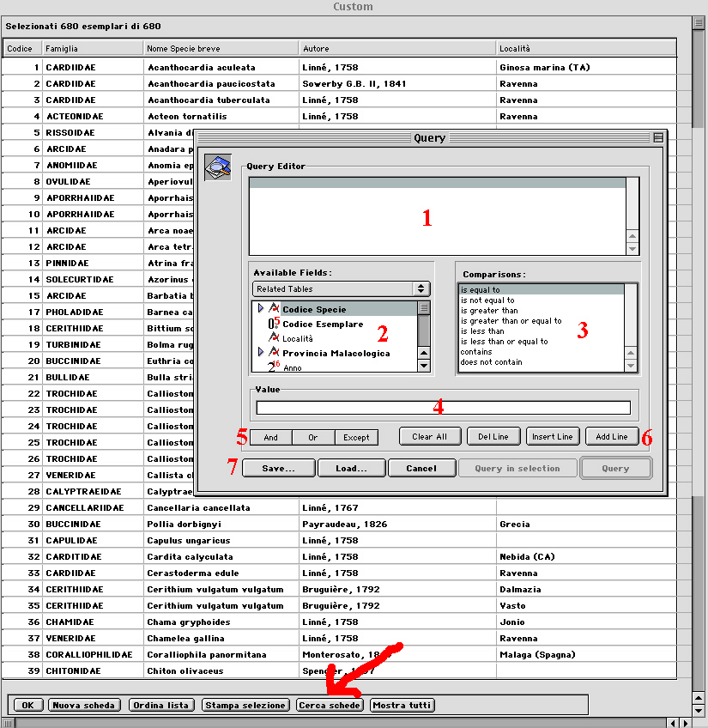The width and height of the screenshot is (708, 728).
Task: Choose the 'contains' comparison
Action: point(476,352)
